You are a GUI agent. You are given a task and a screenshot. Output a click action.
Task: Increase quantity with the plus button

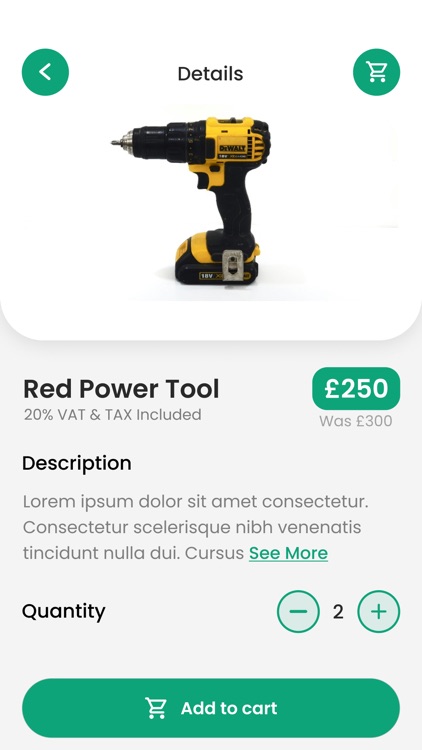pyautogui.click(x=378, y=611)
